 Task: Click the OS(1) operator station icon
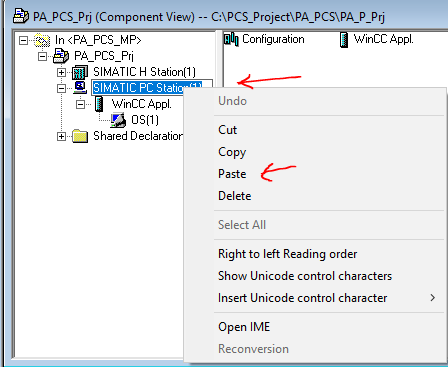pos(118,120)
